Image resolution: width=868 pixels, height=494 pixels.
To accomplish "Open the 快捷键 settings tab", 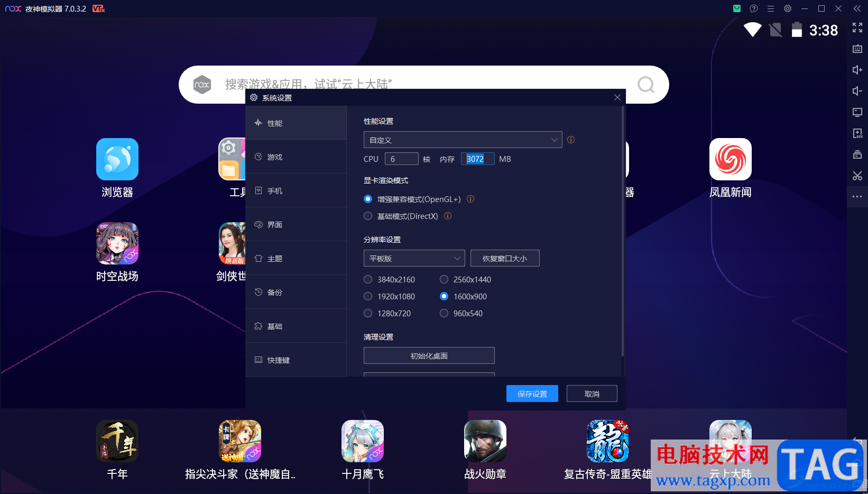I will [x=296, y=360].
